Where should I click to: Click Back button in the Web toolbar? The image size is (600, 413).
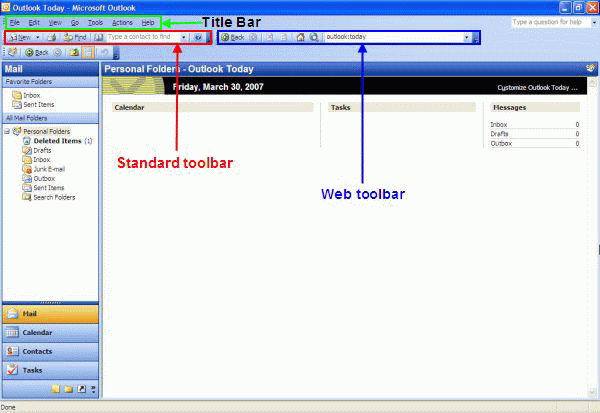click(233, 38)
